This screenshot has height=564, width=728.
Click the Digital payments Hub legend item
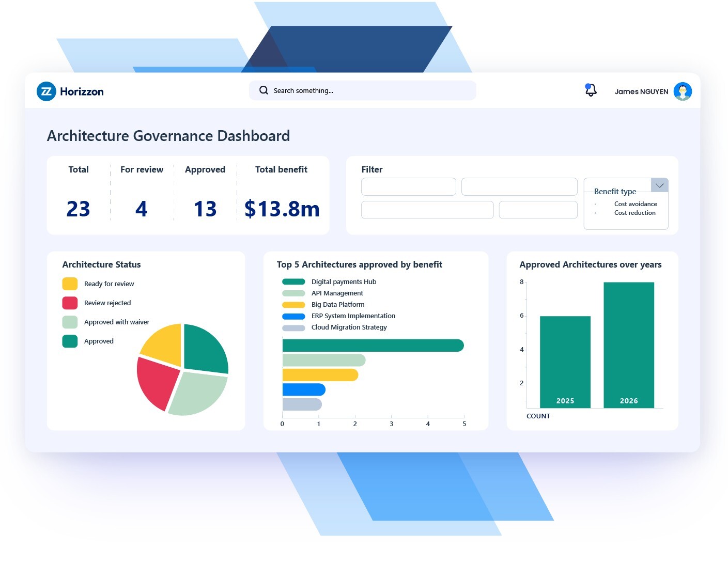343,281
